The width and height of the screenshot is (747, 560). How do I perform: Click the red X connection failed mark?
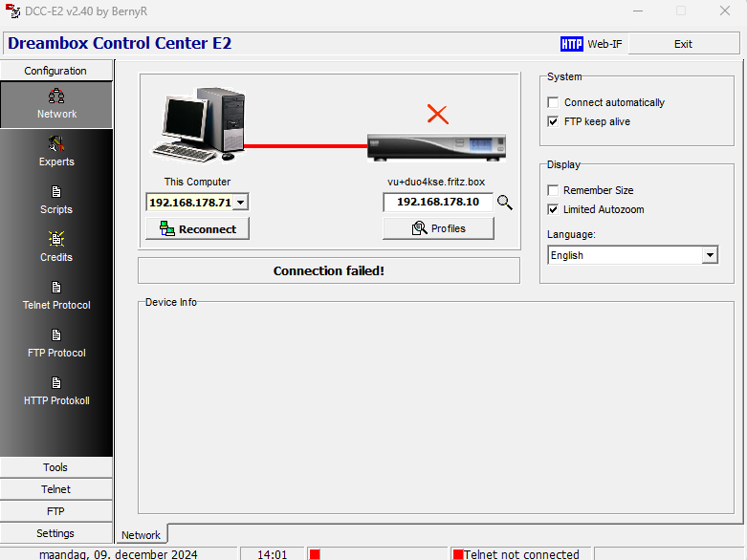(x=437, y=114)
